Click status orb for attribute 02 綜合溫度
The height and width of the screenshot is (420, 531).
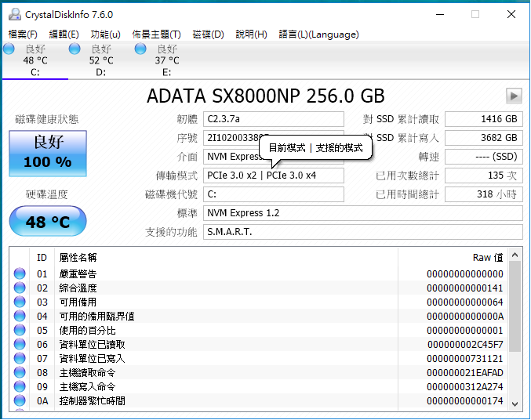pyautogui.click(x=20, y=288)
